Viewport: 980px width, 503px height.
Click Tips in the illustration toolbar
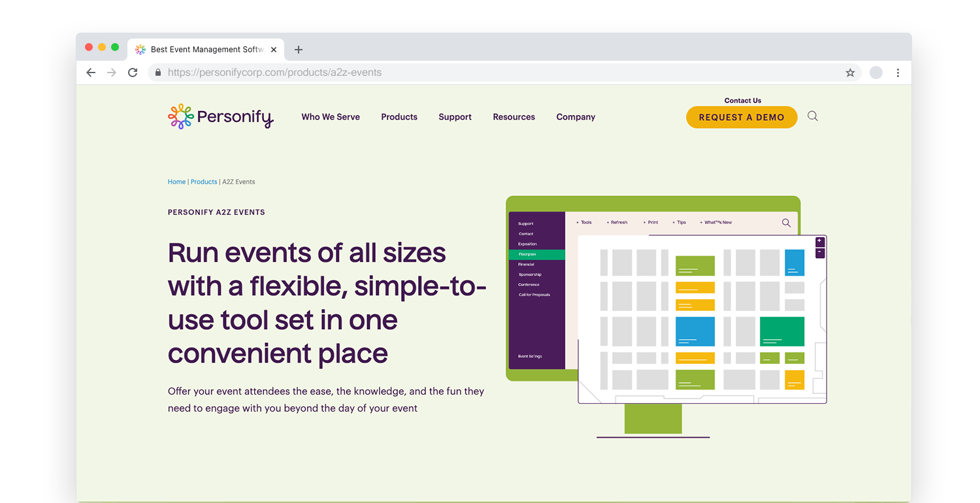click(679, 223)
